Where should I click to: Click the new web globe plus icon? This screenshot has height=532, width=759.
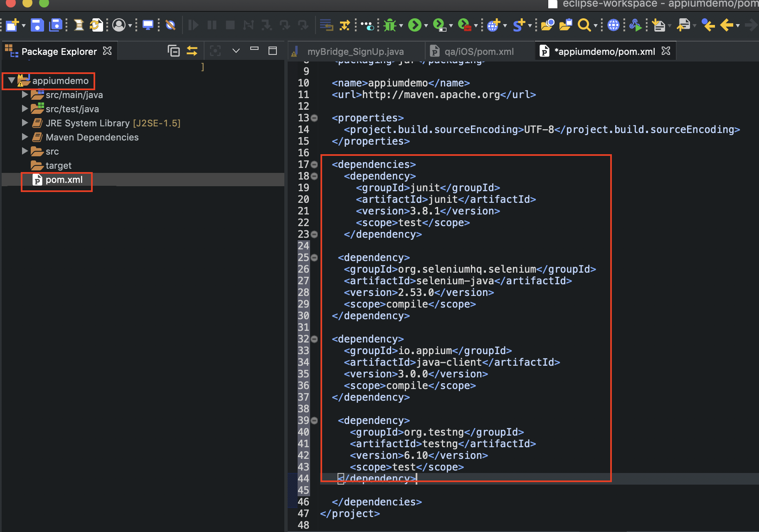493,25
